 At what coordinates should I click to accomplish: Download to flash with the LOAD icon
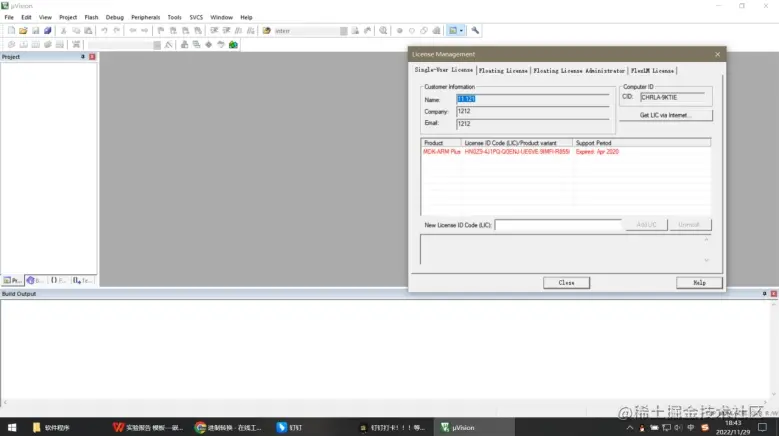[76, 45]
